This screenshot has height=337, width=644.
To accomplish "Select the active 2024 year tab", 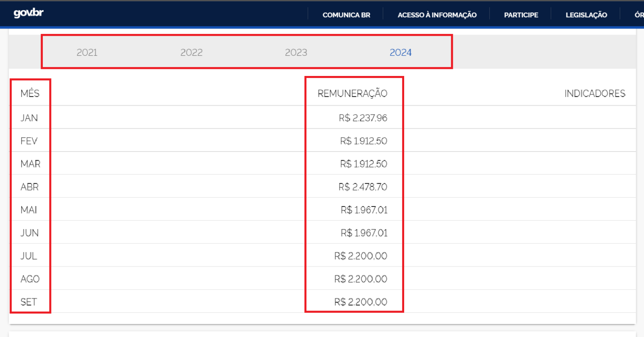I will pyautogui.click(x=400, y=52).
